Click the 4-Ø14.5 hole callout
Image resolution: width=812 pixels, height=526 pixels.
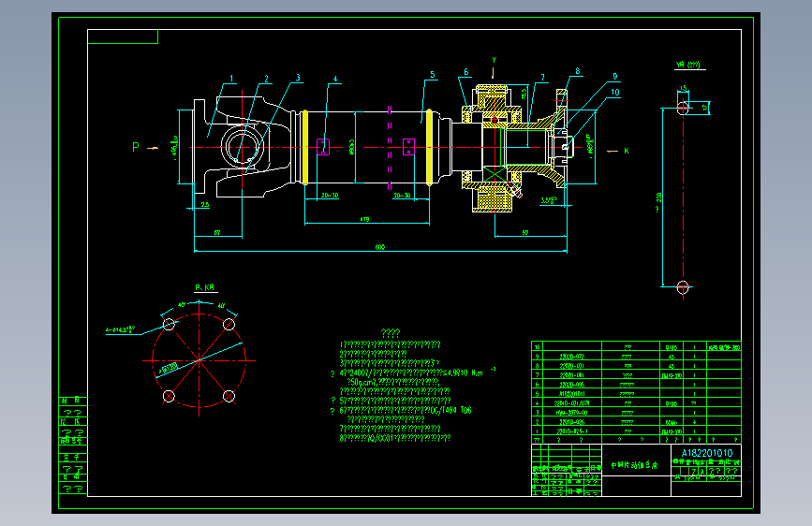(x=120, y=329)
